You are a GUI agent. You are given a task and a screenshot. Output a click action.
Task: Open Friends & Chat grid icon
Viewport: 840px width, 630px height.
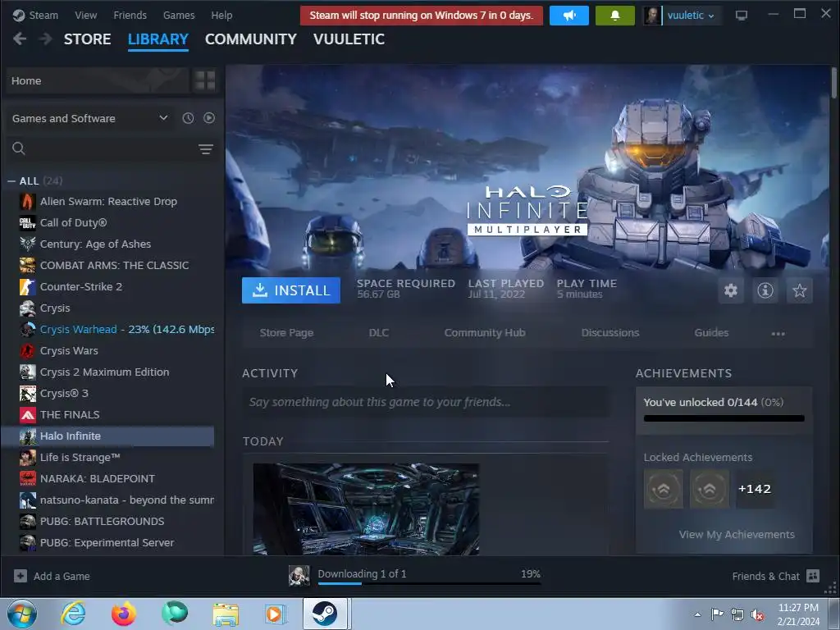pos(813,576)
